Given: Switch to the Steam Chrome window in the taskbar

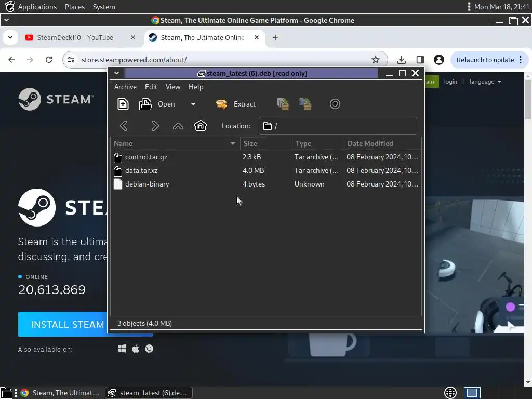Looking at the screenshot, I should 60,393.
